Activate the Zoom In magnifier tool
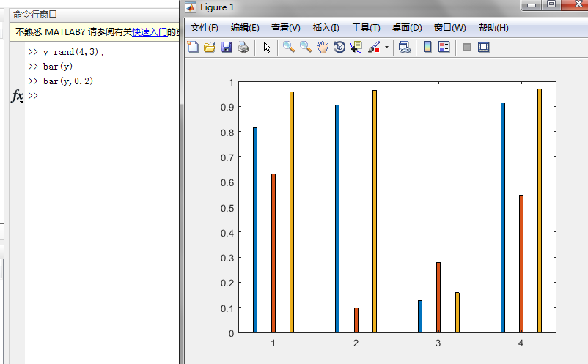This screenshot has height=364, width=588. coord(288,47)
